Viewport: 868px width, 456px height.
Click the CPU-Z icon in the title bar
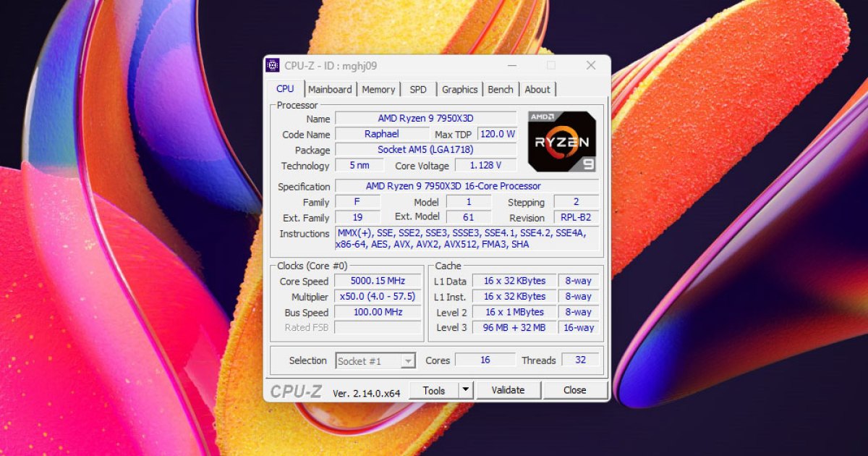273,66
